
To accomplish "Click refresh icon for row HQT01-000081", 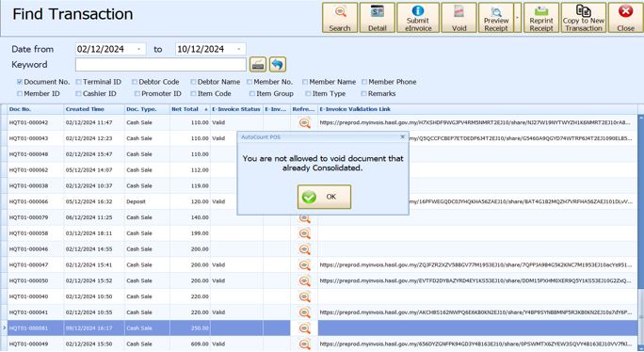I will 304,328.
